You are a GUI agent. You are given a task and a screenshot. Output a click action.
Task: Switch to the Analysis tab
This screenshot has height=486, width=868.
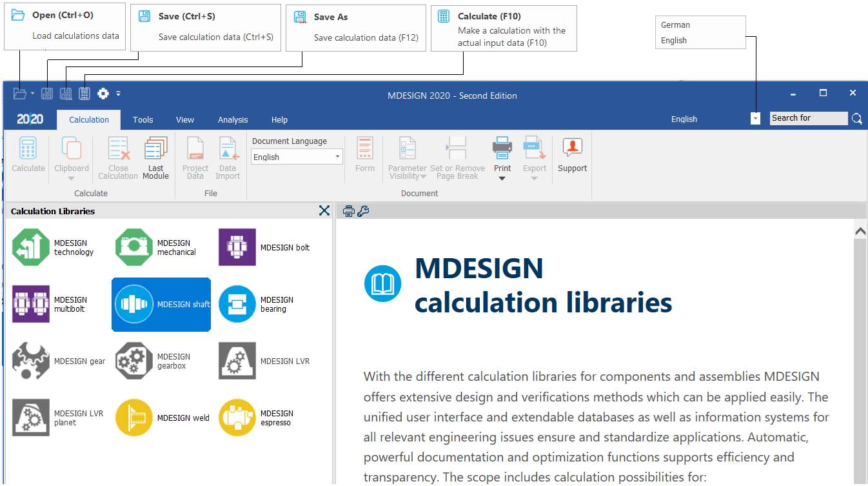233,119
